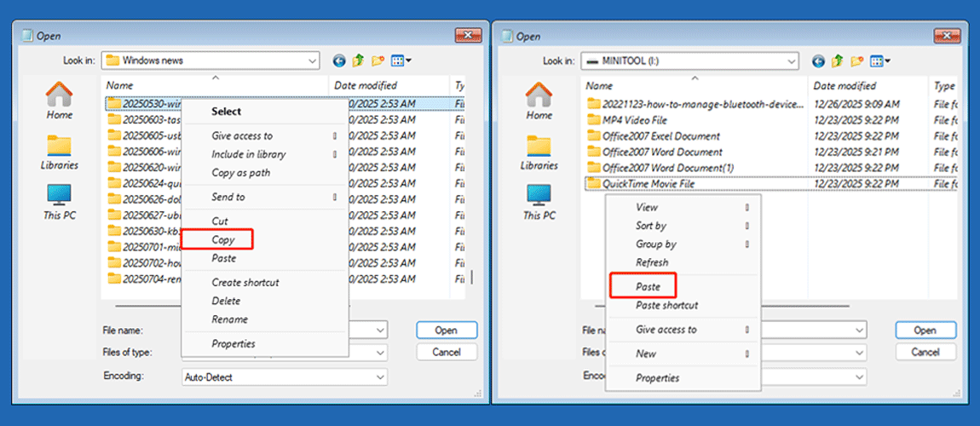Click Up One Level icon in left dialog
980x426 pixels.
358,60
